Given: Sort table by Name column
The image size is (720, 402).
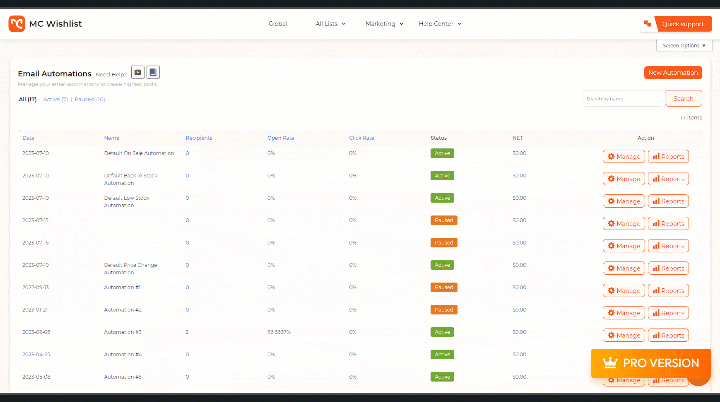Looking at the screenshot, I should (x=112, y=138).
